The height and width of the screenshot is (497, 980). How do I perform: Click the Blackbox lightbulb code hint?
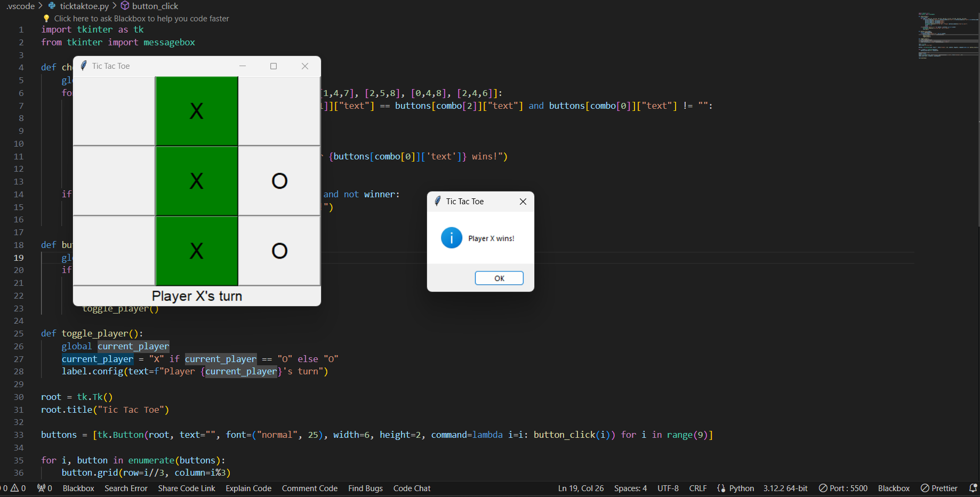pos(141,19)
